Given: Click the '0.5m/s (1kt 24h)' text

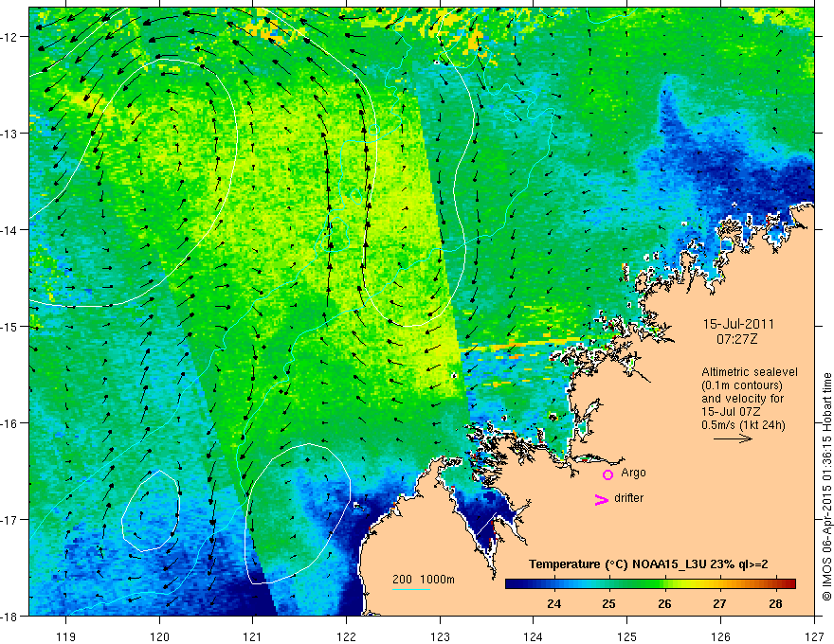Looking at the screenshot, I should pyautogui.click(x=743, y=425).
